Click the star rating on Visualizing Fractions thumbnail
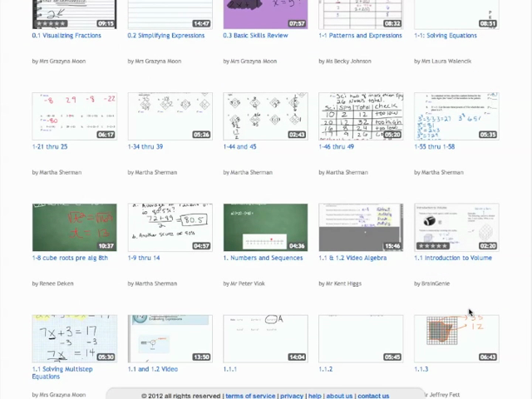Screen dimensions: 532x399 pyautogui.click(x=52, y=24)
